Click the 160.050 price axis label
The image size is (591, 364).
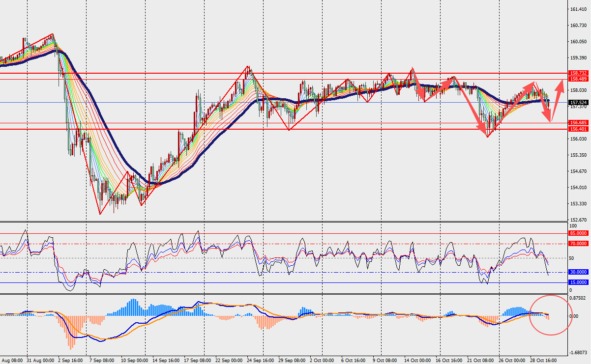tap(578, 42)
